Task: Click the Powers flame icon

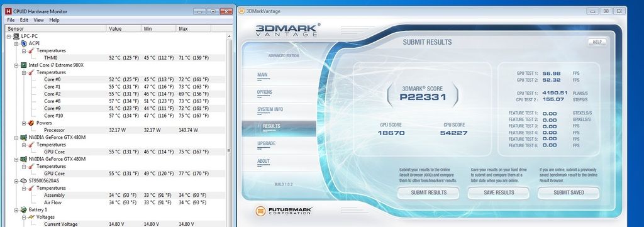Action: [x=31, y=123]
